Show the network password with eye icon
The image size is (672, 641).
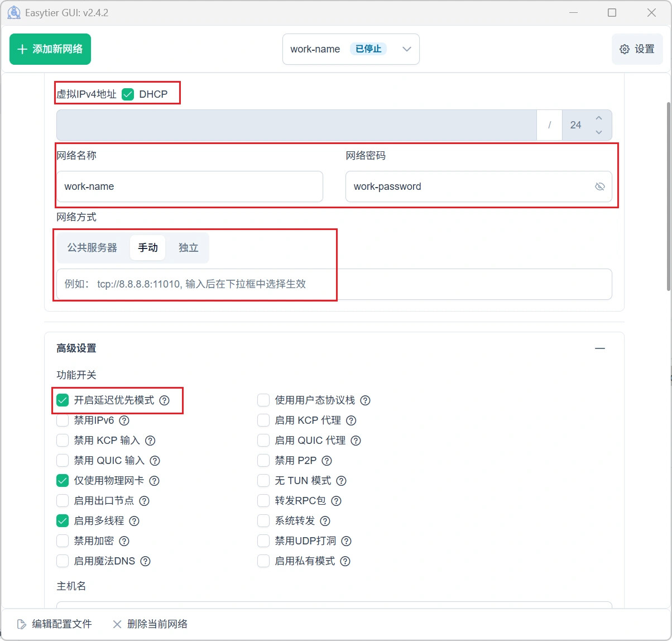point(600,186)
